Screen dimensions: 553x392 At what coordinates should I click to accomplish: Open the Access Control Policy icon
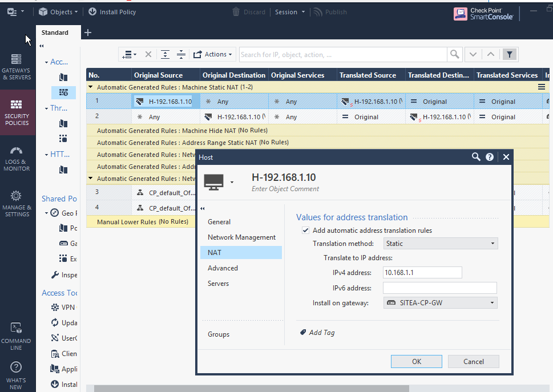(x=63, y=77)
